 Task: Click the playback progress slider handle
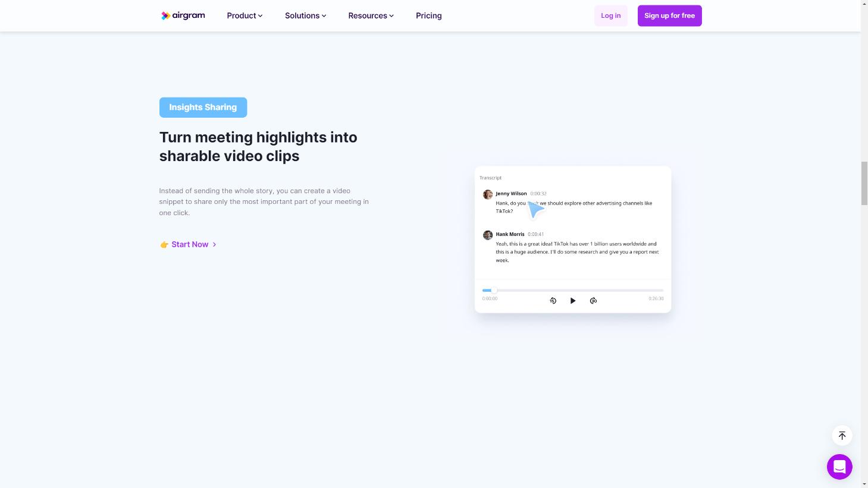coord(494,290)
